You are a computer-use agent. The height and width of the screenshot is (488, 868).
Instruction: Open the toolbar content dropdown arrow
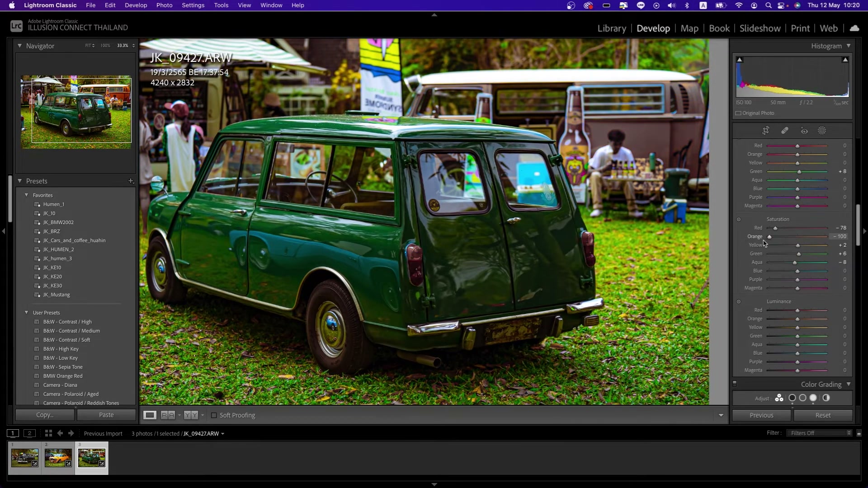pos(721,415)
